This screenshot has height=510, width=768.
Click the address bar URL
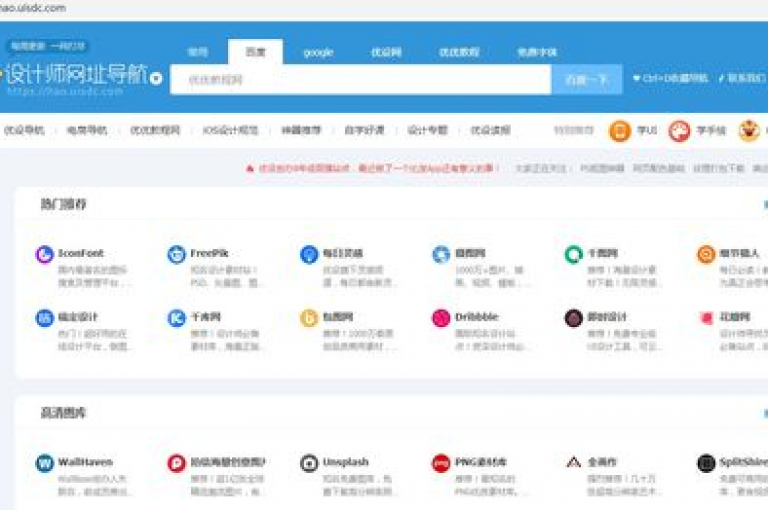click(x=33, y=8)
